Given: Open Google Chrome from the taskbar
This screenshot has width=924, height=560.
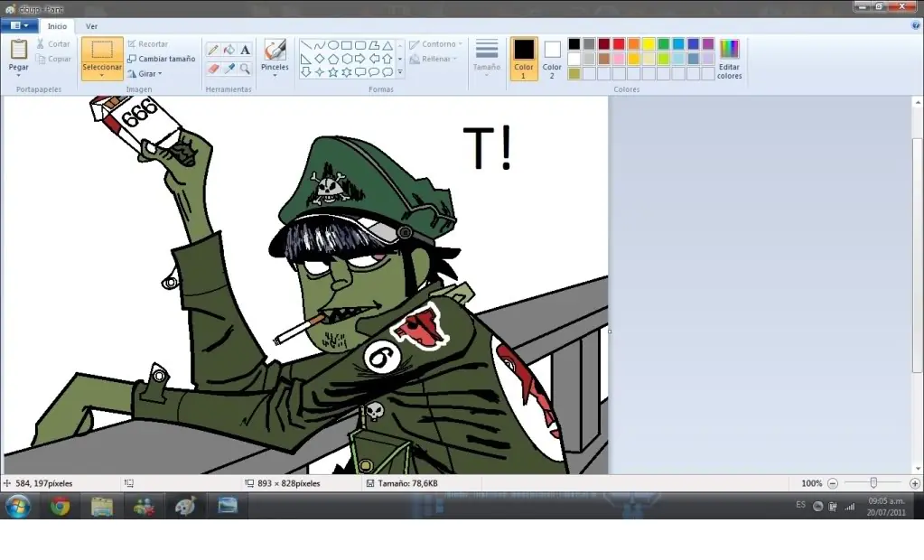Looking at the screenshot, I should tap(61, 506).
